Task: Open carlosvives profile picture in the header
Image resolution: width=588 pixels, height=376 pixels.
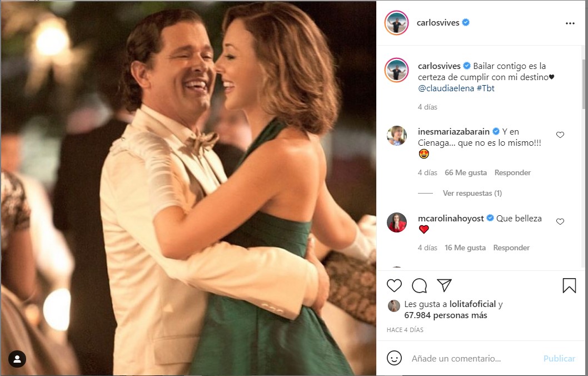Action: point(396,23)
